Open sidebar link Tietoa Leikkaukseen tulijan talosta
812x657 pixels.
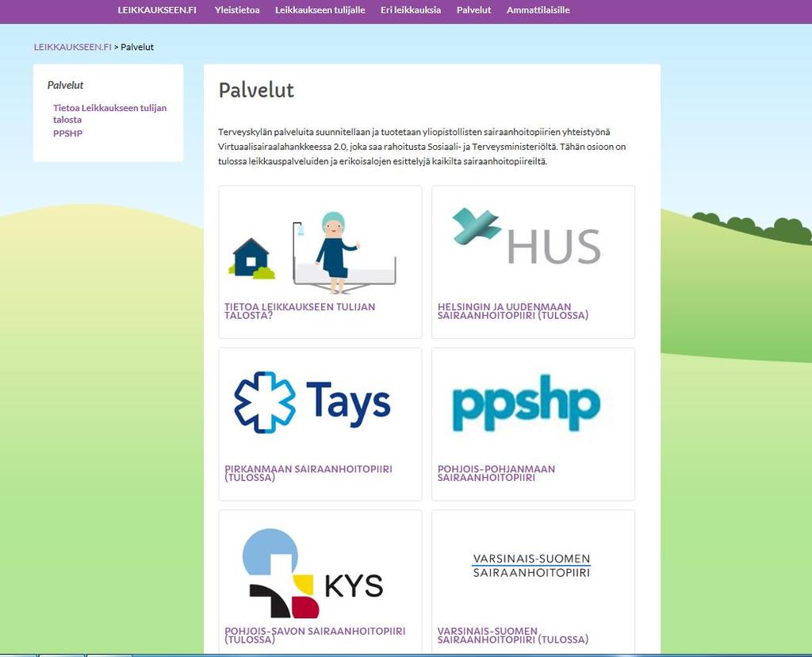point(109,113)
